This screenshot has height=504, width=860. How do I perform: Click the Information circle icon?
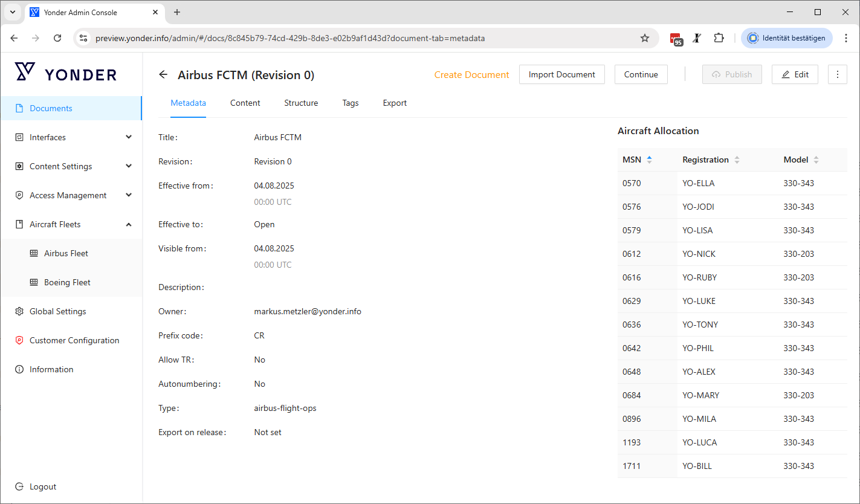click(x=19, y=369)
